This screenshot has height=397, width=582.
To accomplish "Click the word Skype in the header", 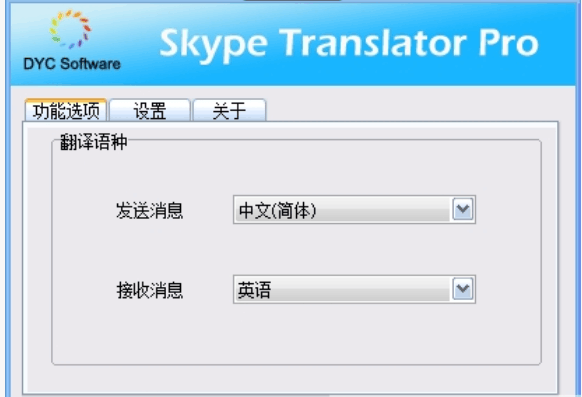I will 213,45.
